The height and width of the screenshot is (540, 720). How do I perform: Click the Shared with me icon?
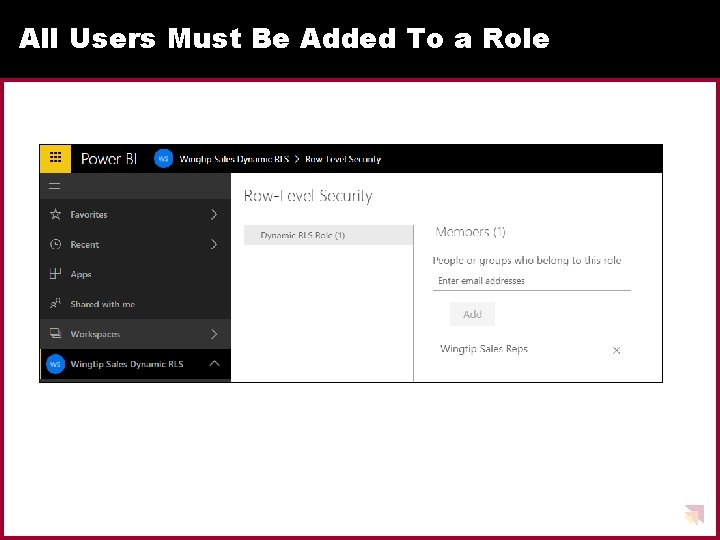click(x=55, y=304)
